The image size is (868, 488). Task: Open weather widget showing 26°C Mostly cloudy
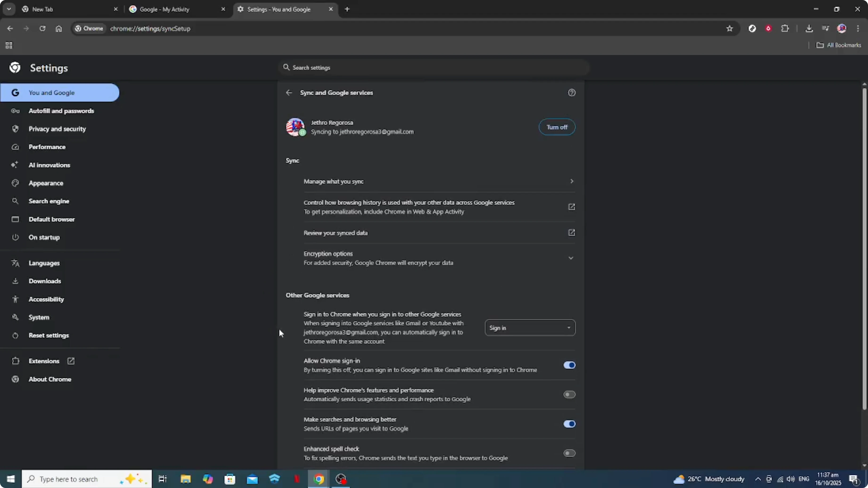709,479
